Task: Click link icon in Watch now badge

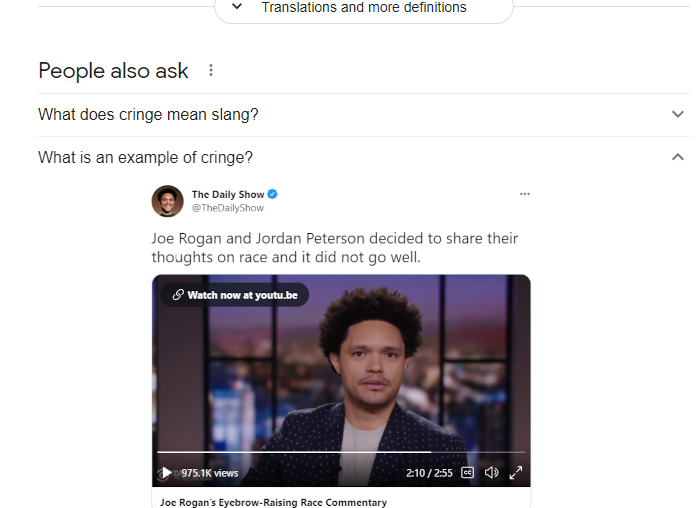Action: (178, 295)
